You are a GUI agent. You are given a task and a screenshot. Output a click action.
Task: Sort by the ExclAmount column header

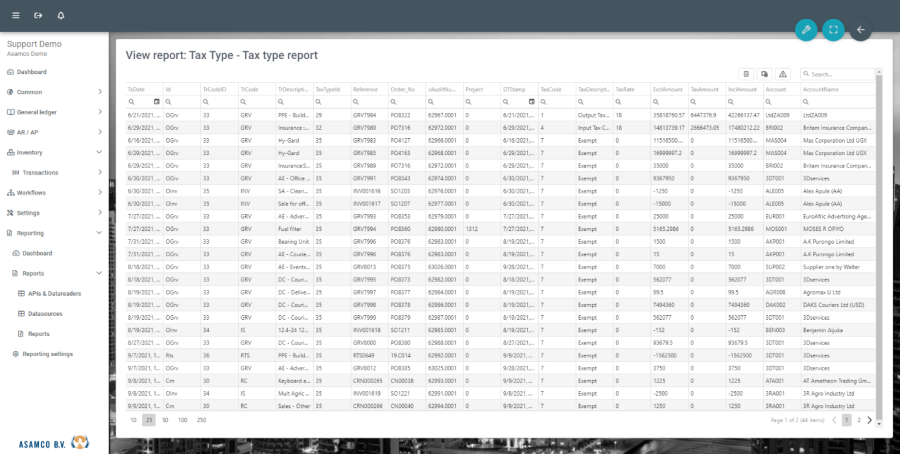click(668, 89)
